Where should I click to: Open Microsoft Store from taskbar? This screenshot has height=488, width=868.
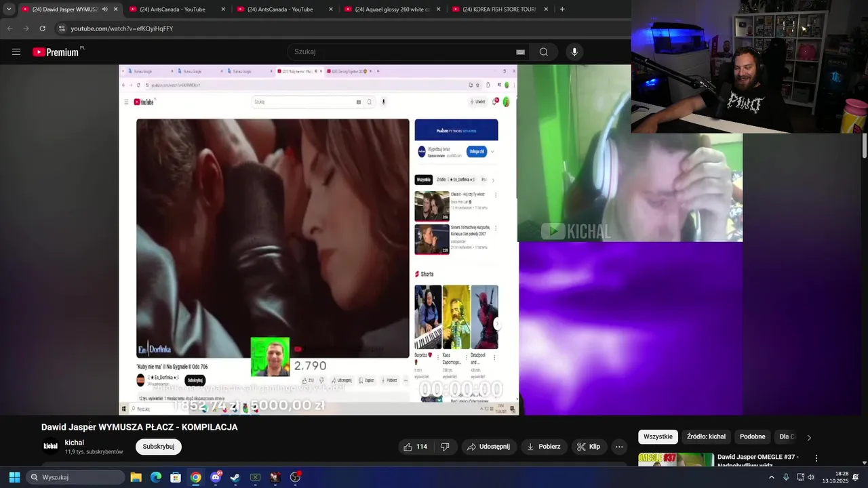coord(176,477)
